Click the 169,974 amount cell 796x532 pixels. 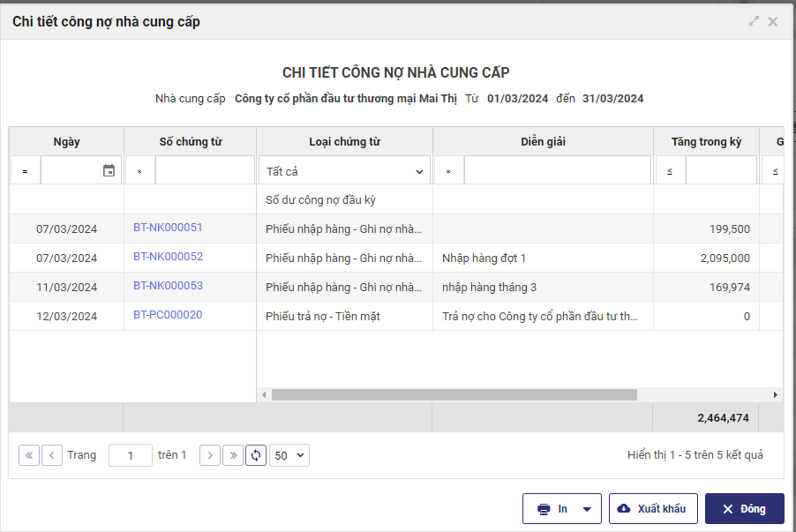pyautogui.click(x=706, y=287)
